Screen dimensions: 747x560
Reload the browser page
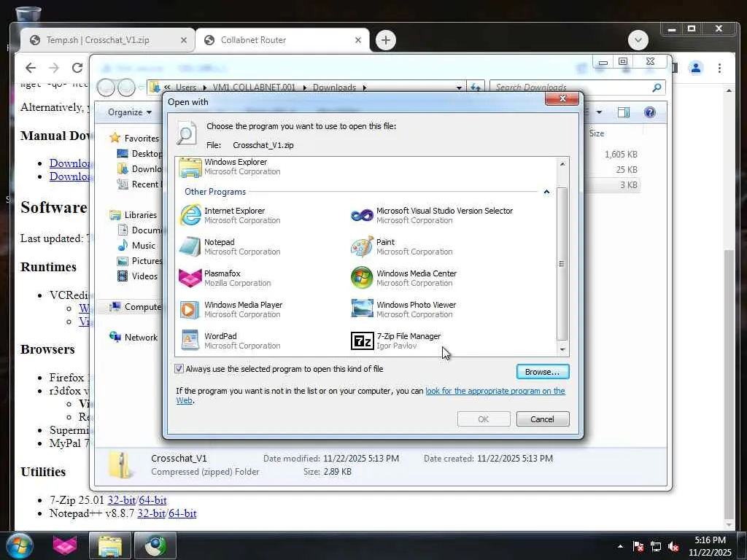pyautogui.click(x=77, y=68)
